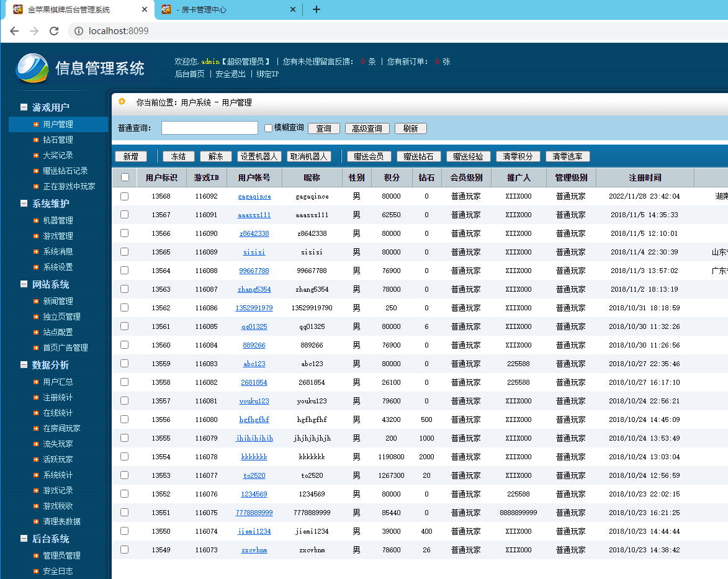This screenshot has width=728, height=579.
Task: Click the browser back arrow
Action: tap(14, 31)
